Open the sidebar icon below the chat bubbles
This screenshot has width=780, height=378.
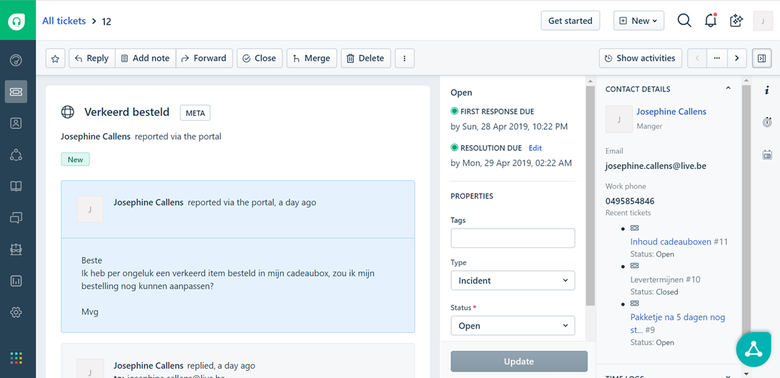(x=16, y=249)
